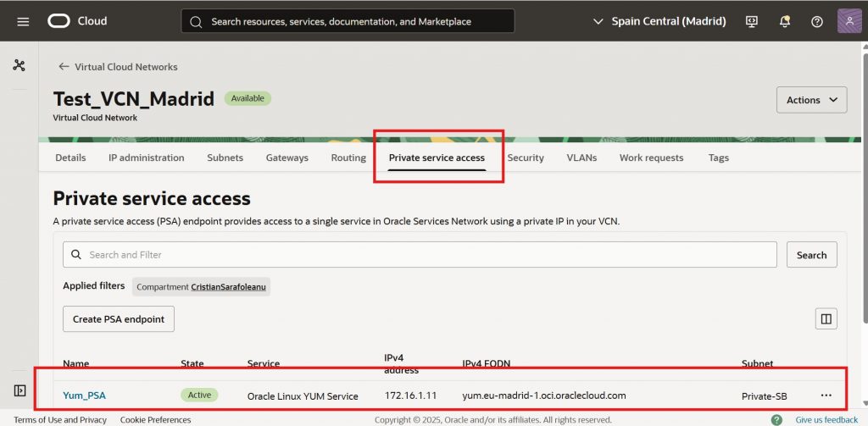Focus the top global search bar

(x=348, y=21)
